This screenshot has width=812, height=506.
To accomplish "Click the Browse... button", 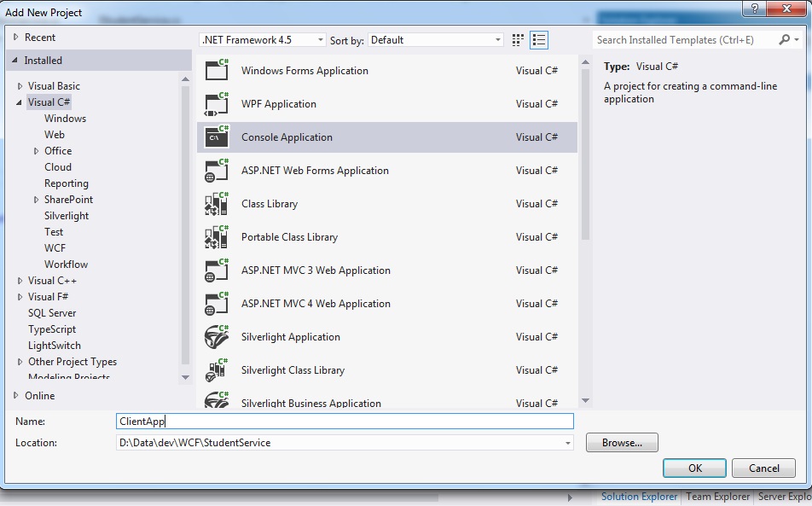I will coord(622,443).
